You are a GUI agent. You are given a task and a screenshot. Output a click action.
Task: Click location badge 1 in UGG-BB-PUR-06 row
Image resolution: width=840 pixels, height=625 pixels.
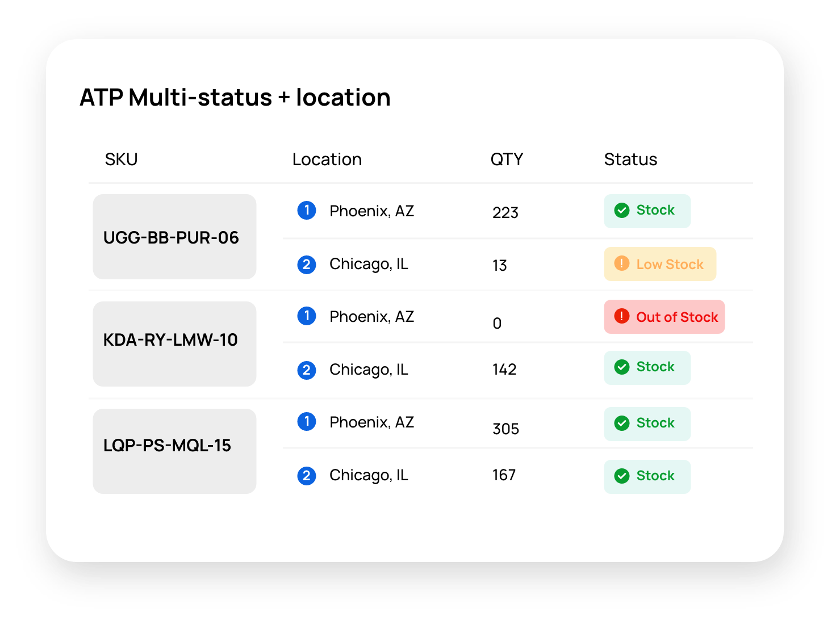click(x=307, y=211)
